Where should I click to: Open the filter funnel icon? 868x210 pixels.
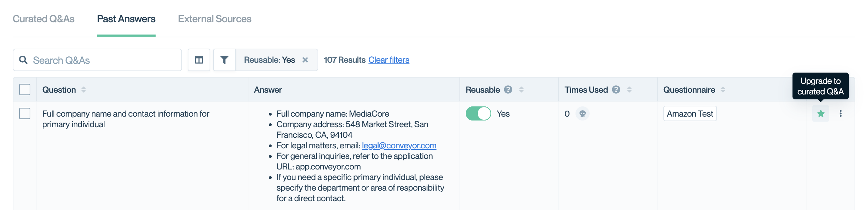point(224,60)
